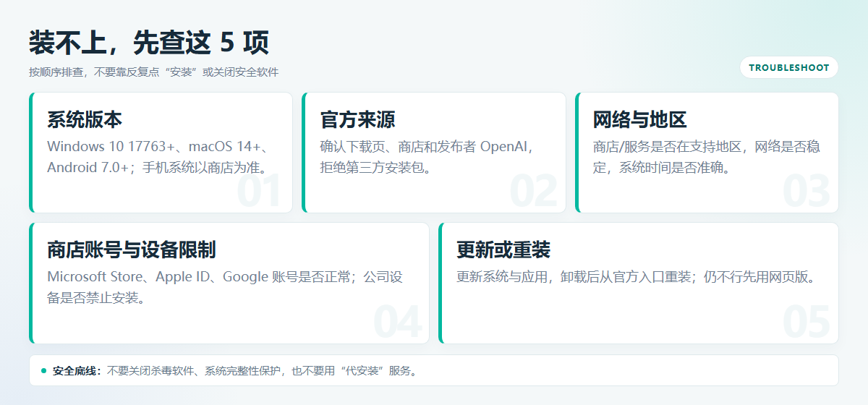Open the 网络与地区 card heading
This screenshot has height=405, width=868.
(639, 119)
